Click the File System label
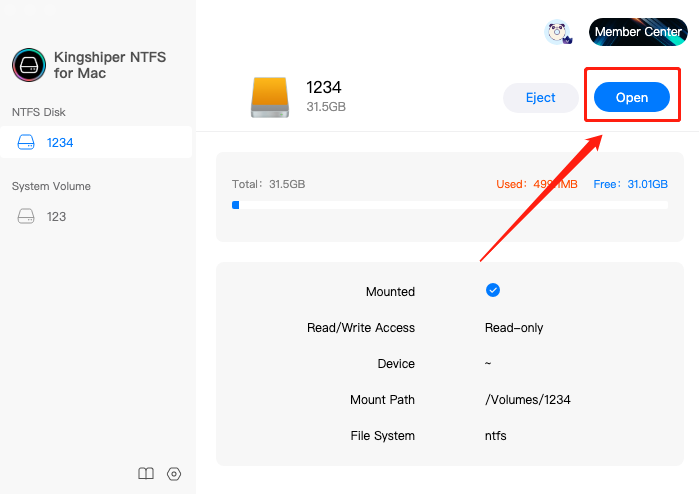 tap(382, 436)
